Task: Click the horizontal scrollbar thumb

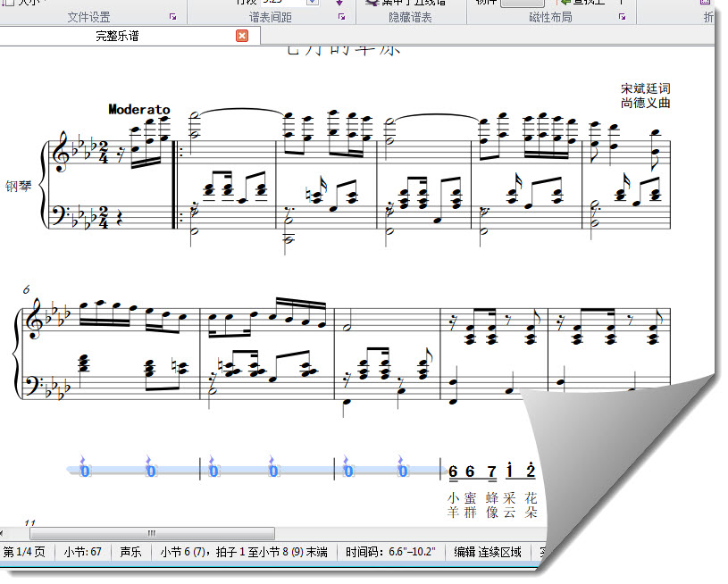Action: tap(151, 533)
